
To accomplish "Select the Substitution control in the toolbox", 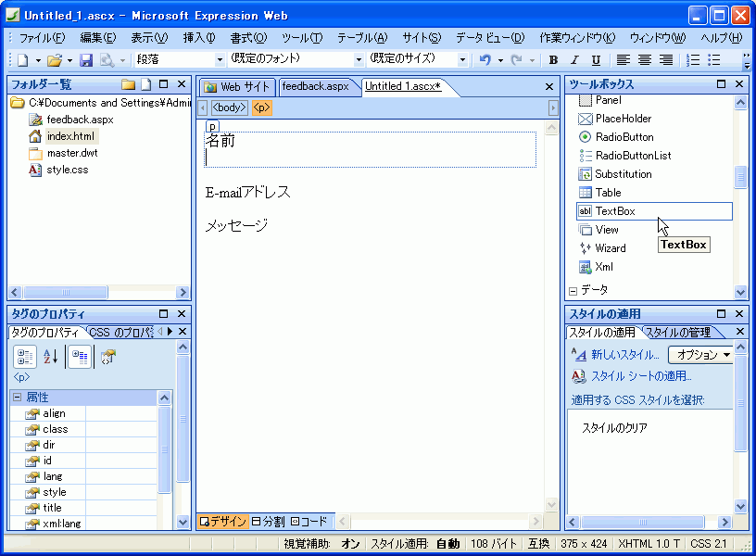I will click(623, 174).
